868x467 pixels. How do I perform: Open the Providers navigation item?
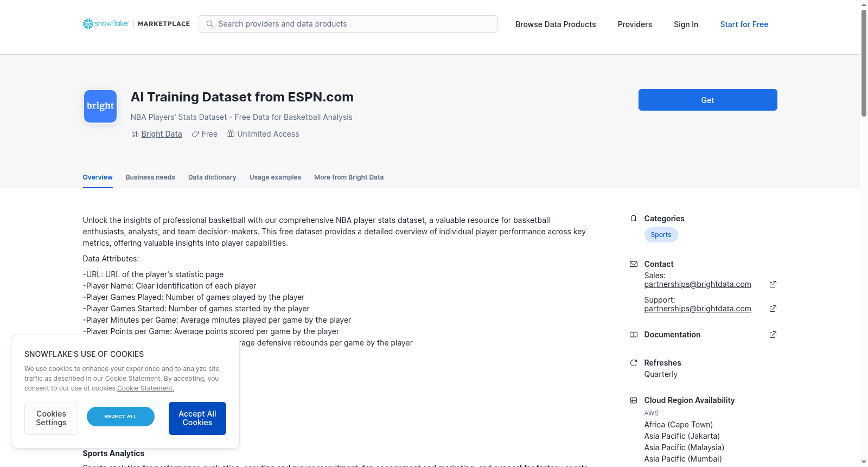coord(635,24)
